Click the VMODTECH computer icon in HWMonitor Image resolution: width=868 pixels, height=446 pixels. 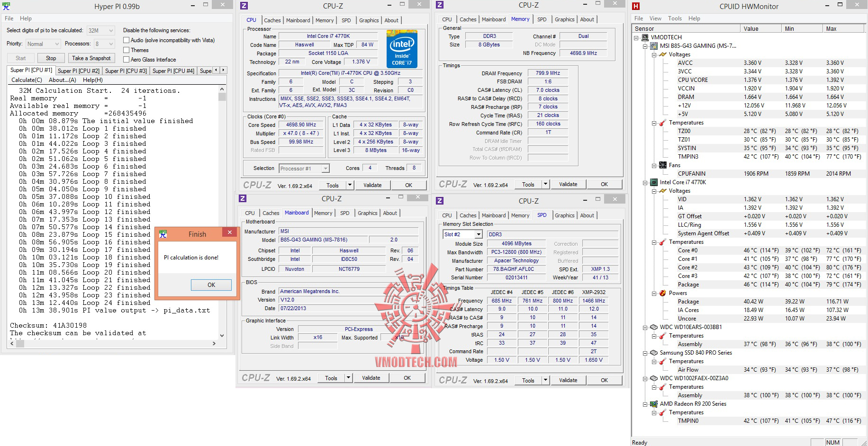645,37
